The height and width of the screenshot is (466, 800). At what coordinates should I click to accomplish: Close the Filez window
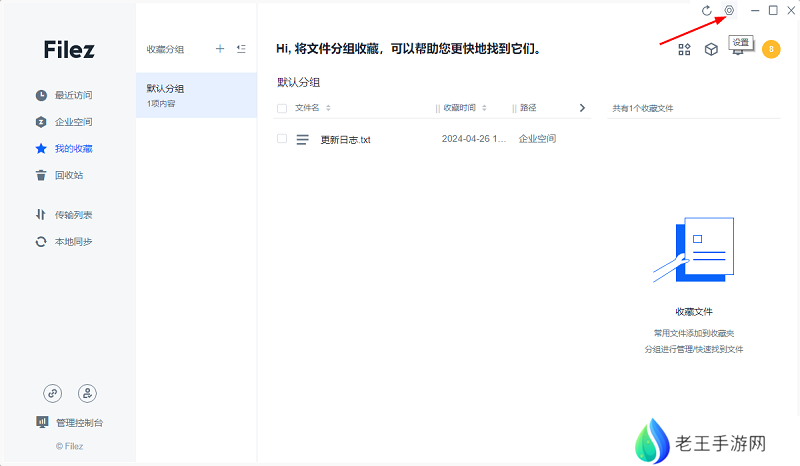791,10
